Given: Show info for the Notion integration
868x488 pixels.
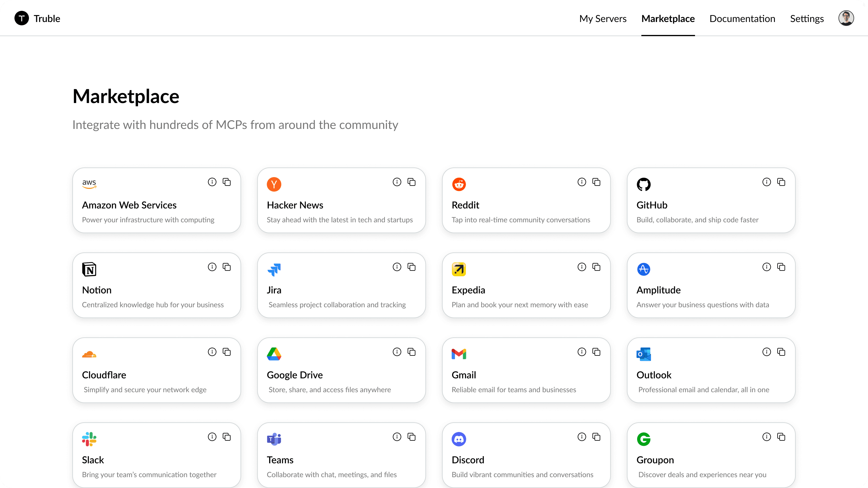Looking at the screenshot, I should pos(212,267).
